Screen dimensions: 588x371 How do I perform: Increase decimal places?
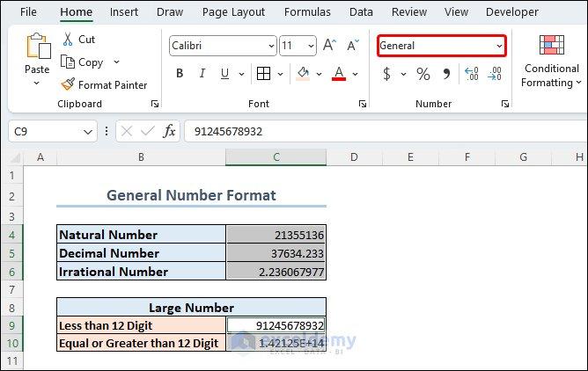(x=472, y=74)
